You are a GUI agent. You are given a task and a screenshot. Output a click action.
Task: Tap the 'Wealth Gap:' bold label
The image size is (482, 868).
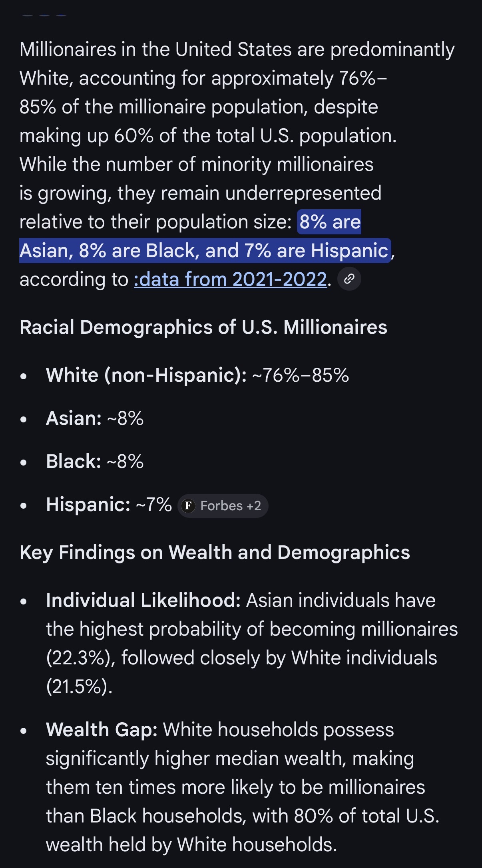[102, 730]
